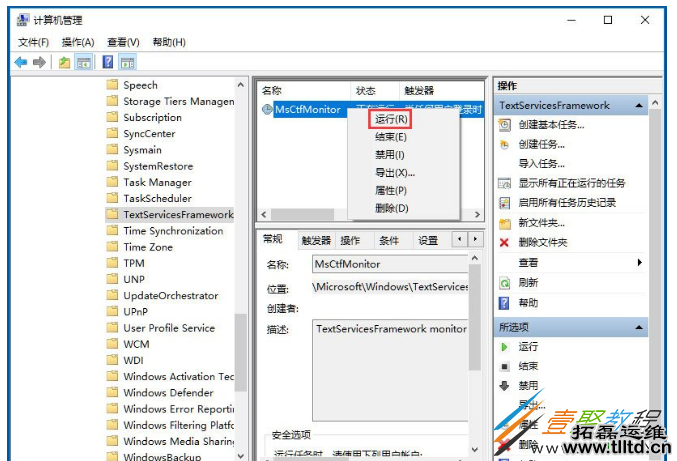
Task: Choose 禁用(I) in the context menu
Action: [391, 155]
